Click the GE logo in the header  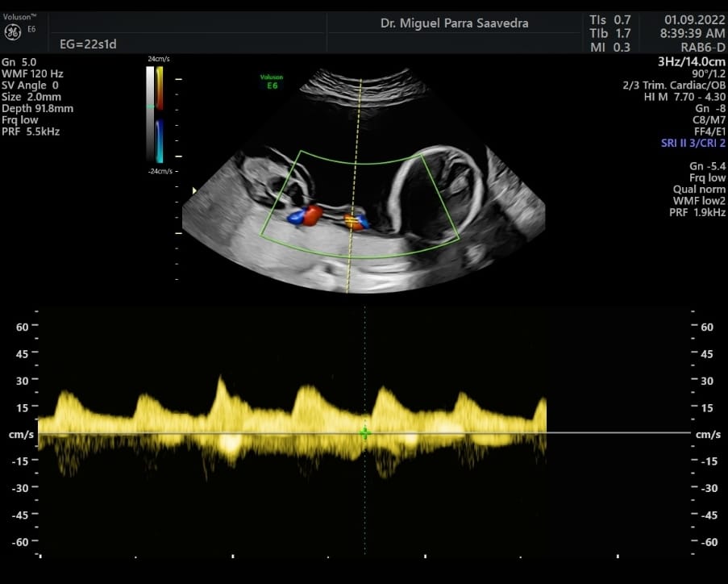(13, 32)
